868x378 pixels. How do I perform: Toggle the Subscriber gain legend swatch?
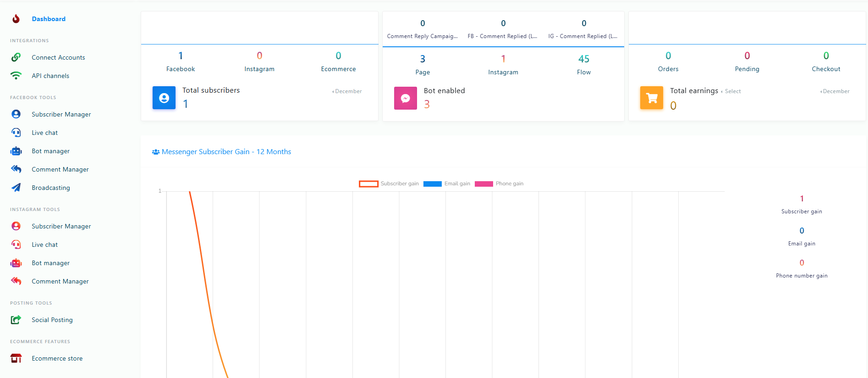click(x=368, y=184)
